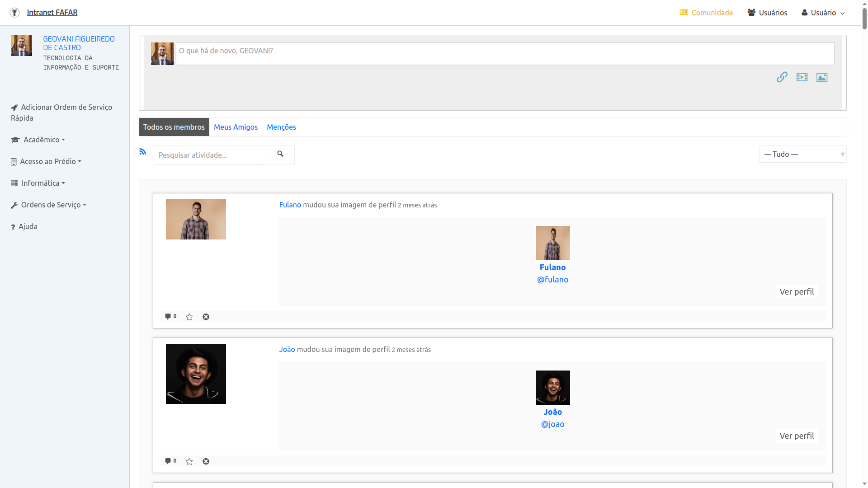Click Ver perfil on Fulano's card
This screenshot has width=868, height=488.
point(797,291)
